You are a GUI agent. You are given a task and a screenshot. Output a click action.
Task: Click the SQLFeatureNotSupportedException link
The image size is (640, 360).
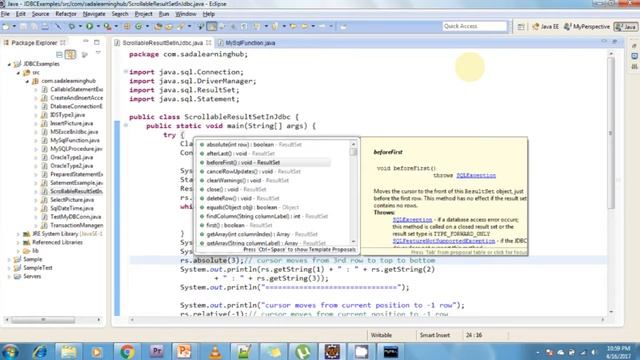[444, 241]
